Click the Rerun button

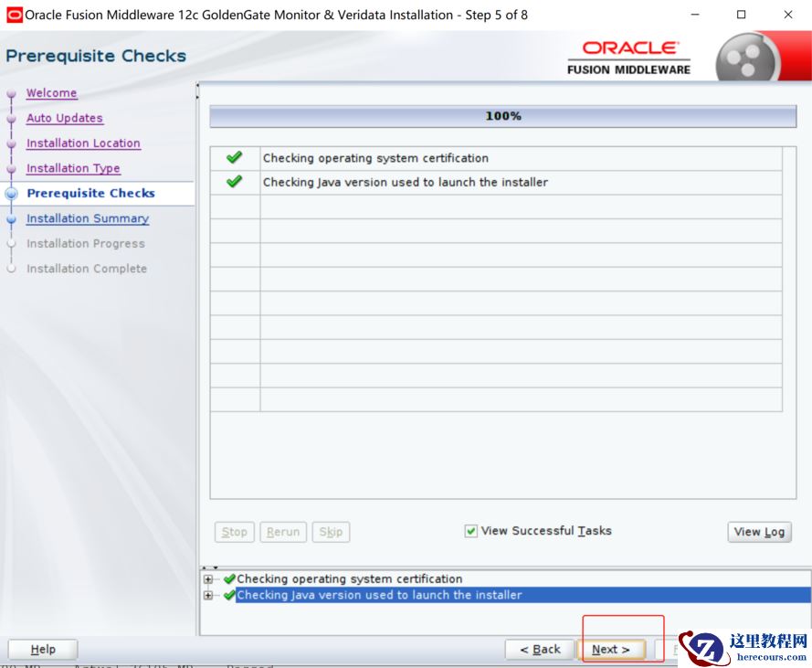coord(283,532)
